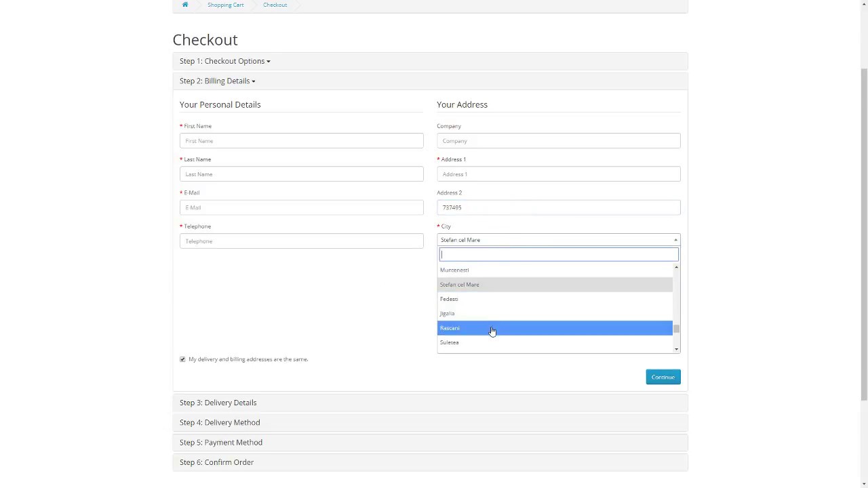Click the city dropdown list scrollbar thumb

pos(676,329)
